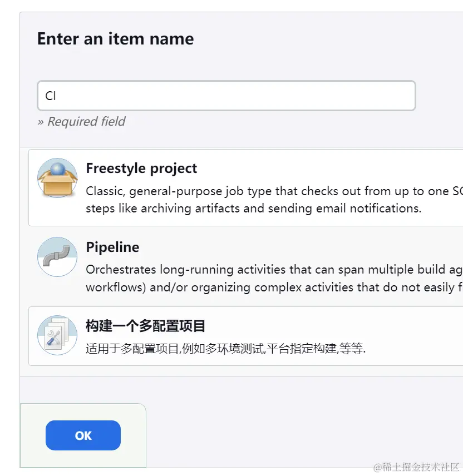This screenshot has height=476, width=463.
Task: Click the 适用于多配置项目 description text
Action: [225, 349]
